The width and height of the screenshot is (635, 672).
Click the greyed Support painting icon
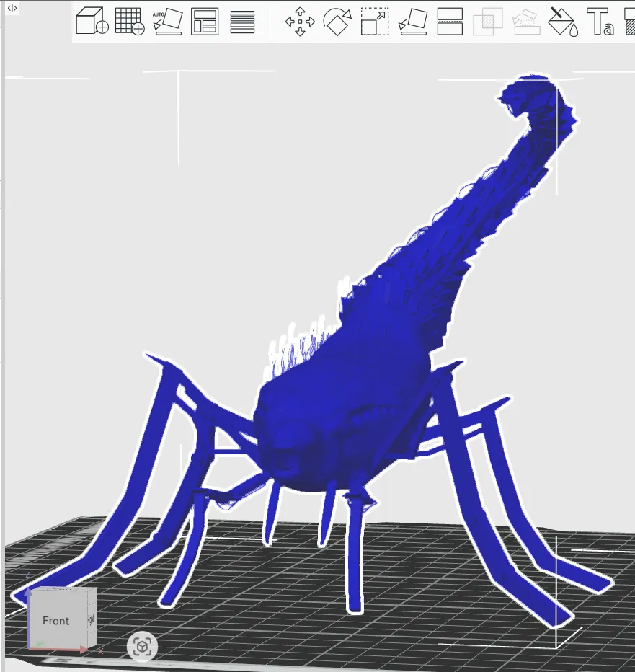tap(525, 22)
